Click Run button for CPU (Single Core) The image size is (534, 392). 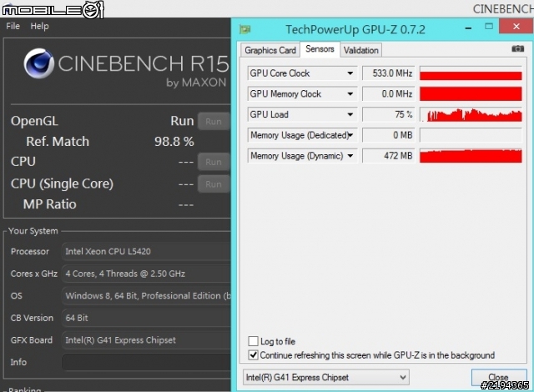point(214,184)
